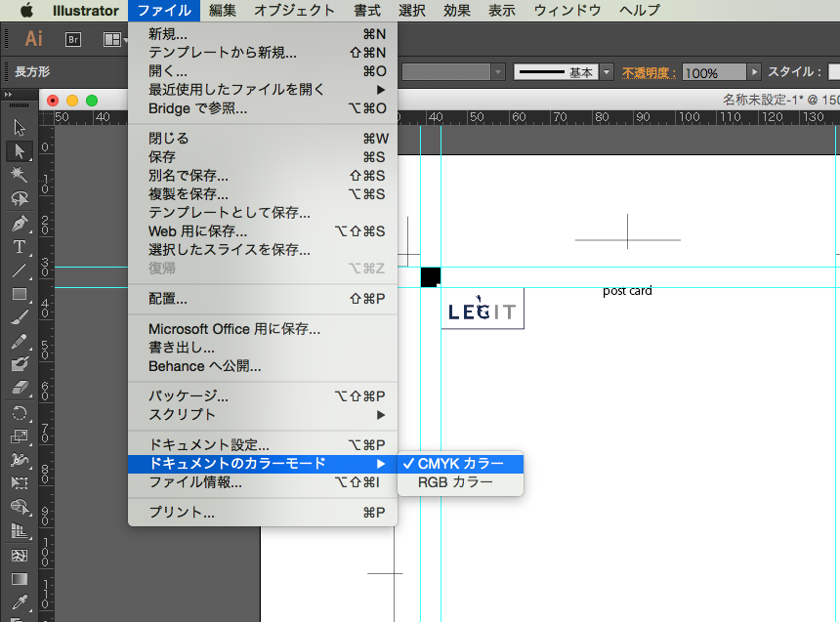Select the Blob Brush tool
The height and width of the screenshot is (622, 840).
click(x=20, y=364)
